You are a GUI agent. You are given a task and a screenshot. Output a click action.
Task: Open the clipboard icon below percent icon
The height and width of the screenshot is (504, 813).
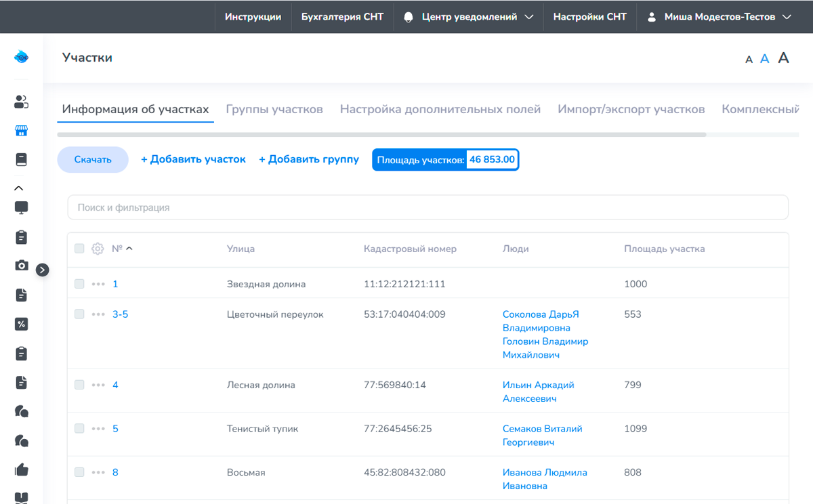(21, 353)
